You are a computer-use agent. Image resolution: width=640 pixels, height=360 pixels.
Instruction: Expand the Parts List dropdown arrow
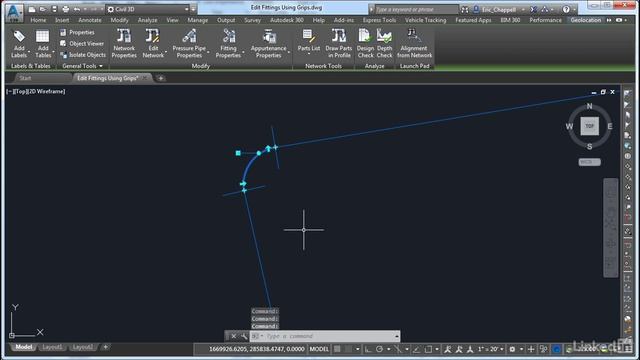[x=309, y=54]
